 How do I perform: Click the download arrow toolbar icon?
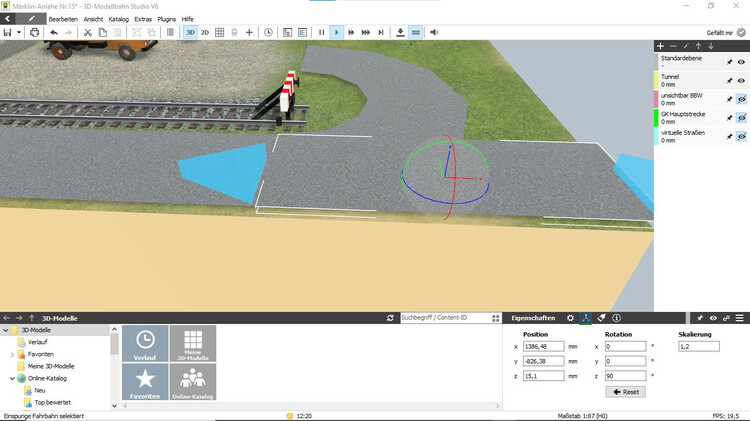tap(400, 33)
